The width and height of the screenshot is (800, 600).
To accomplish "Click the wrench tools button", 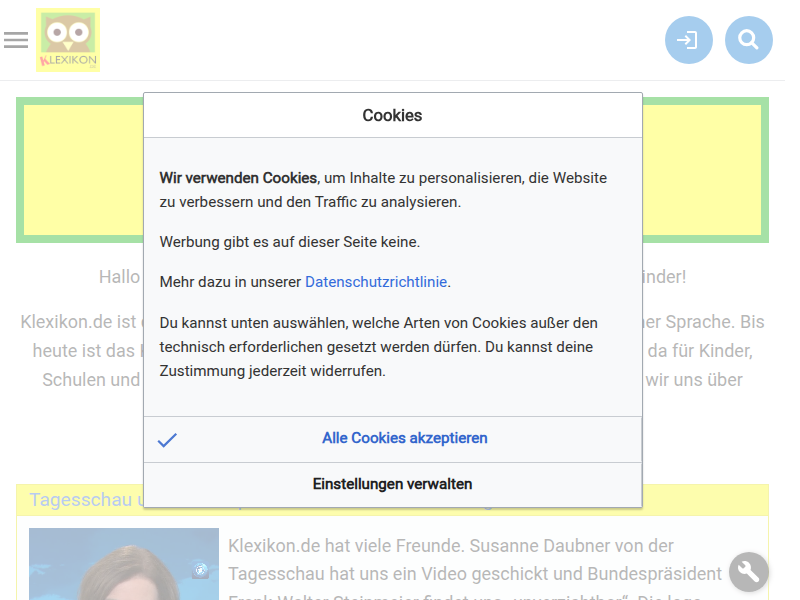I will pos(748,572).
